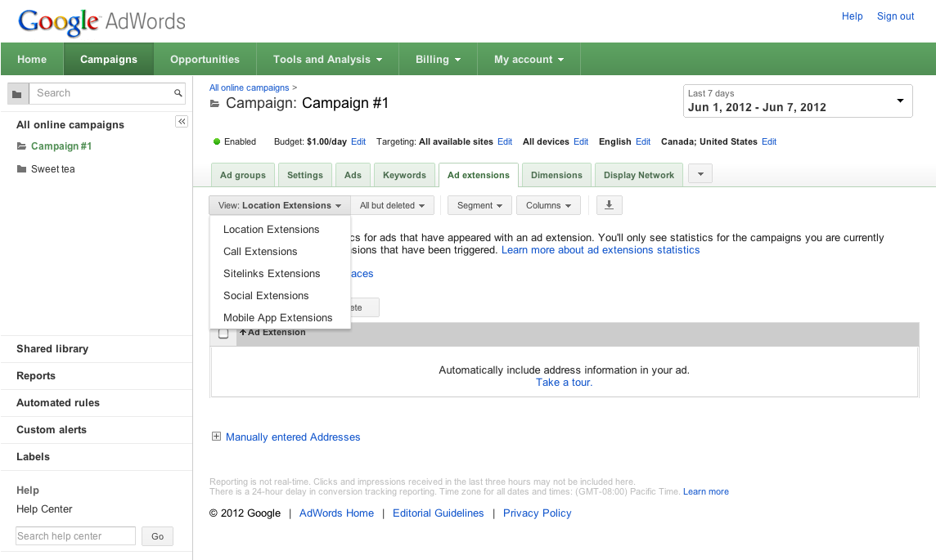Screen dimensions: 936x560
Task: Edit the Canada; United States locations
Action: click(769, 141)
